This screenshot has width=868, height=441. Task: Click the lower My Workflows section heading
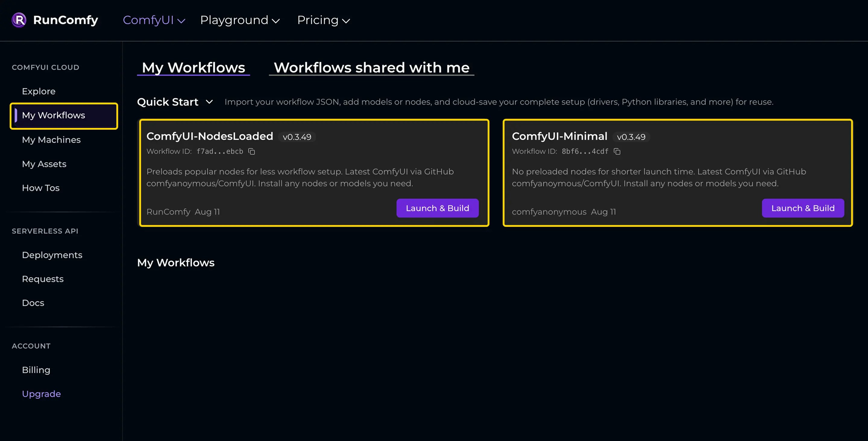(x=175, y=263)
